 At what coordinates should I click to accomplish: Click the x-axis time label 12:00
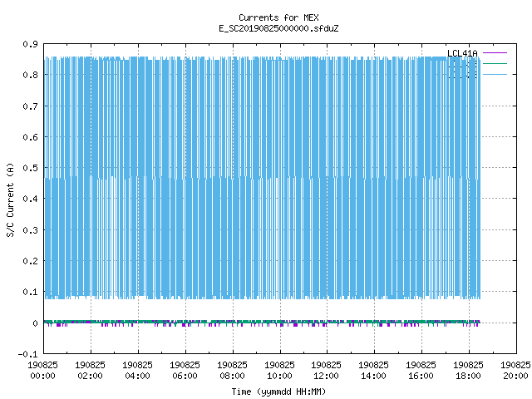click(x=327, y=376)
